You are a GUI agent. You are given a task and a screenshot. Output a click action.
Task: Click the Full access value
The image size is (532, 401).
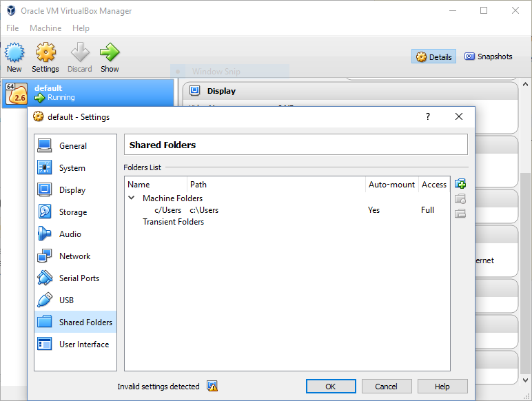coord(427,210)
